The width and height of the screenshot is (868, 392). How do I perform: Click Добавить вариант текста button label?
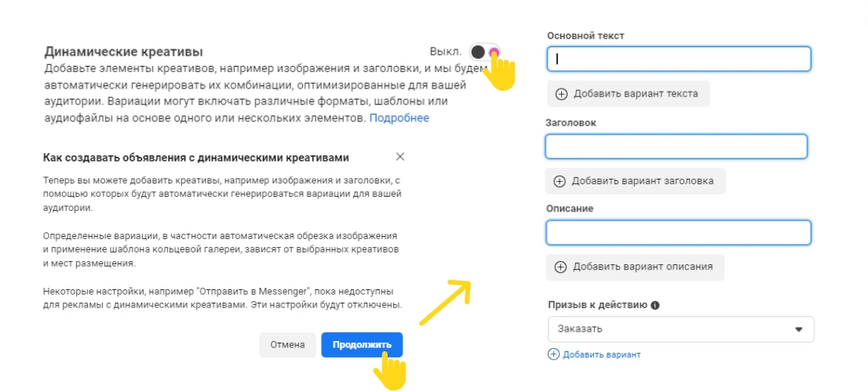click(636, 94)
